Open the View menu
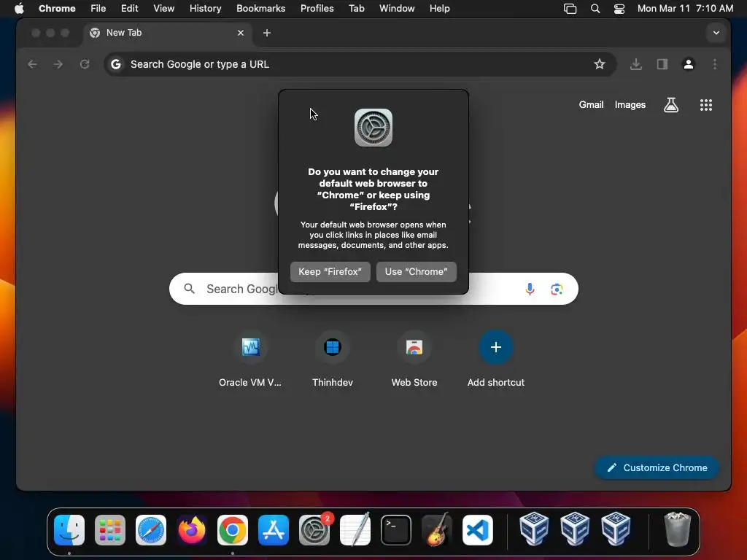The width and height of the screenshot is (747, 560). coord(164,9)
